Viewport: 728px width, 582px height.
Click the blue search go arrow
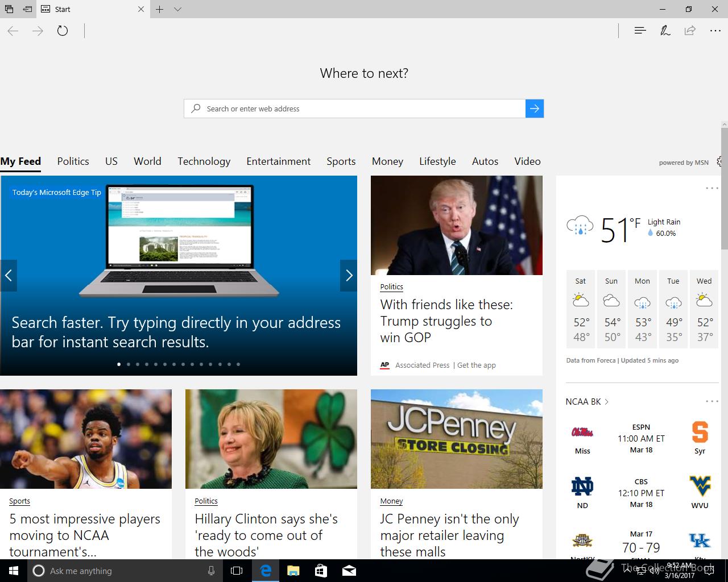pyautogui.click(x=535, y=109)
